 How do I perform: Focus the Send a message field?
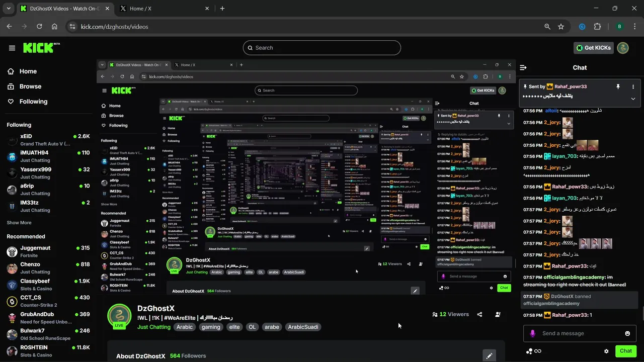[580, 333]
